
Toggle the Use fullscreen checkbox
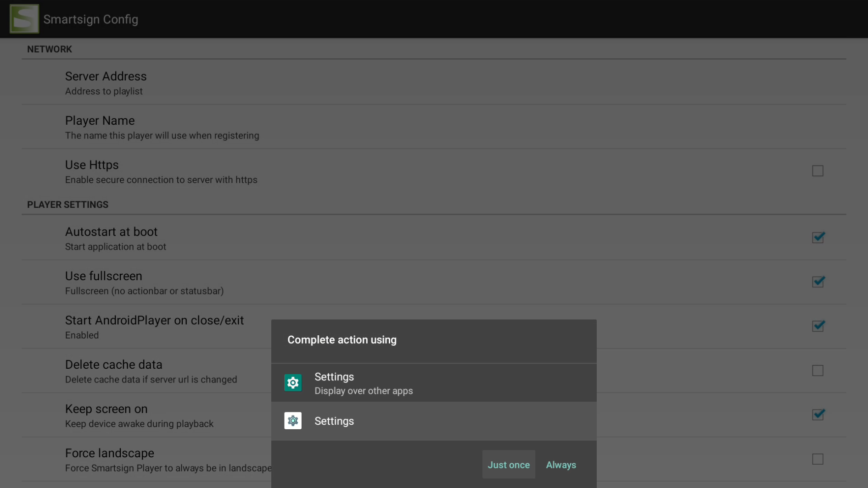[x=818, y=282]
